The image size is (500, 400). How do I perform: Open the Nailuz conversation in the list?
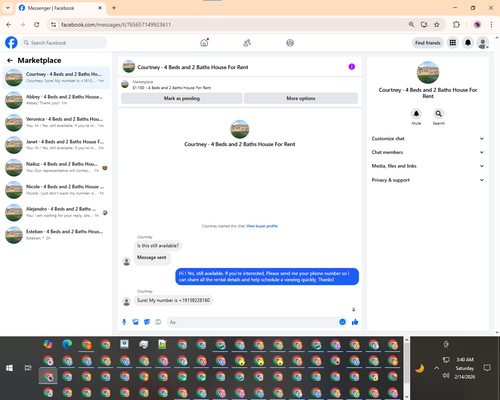[x=56, y=167]
